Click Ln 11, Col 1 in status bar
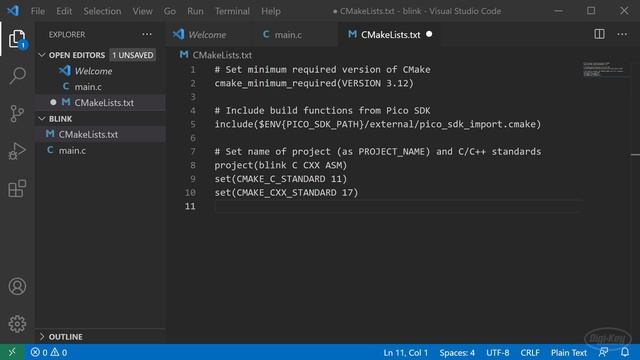640x360 pixels. point(405,352)
